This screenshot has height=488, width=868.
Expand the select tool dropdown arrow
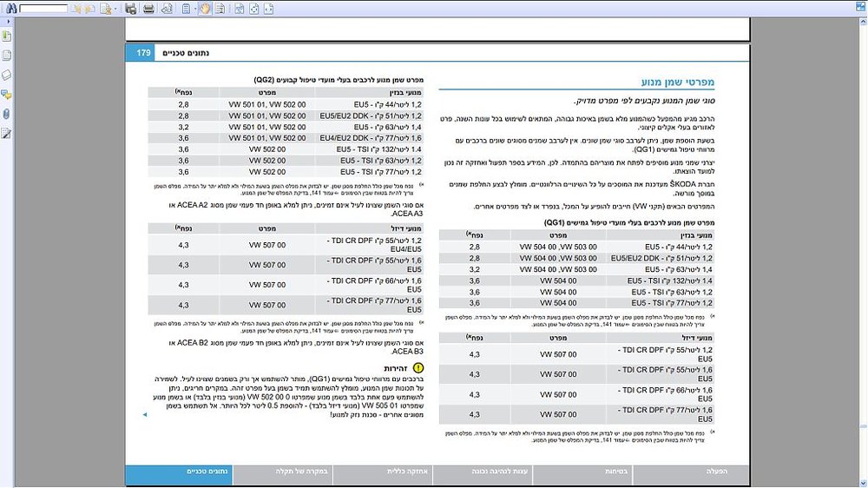point(195,9)
